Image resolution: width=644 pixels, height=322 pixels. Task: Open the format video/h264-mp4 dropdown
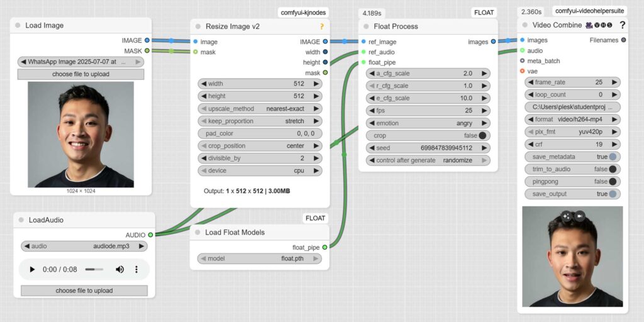tap(572, 119)
